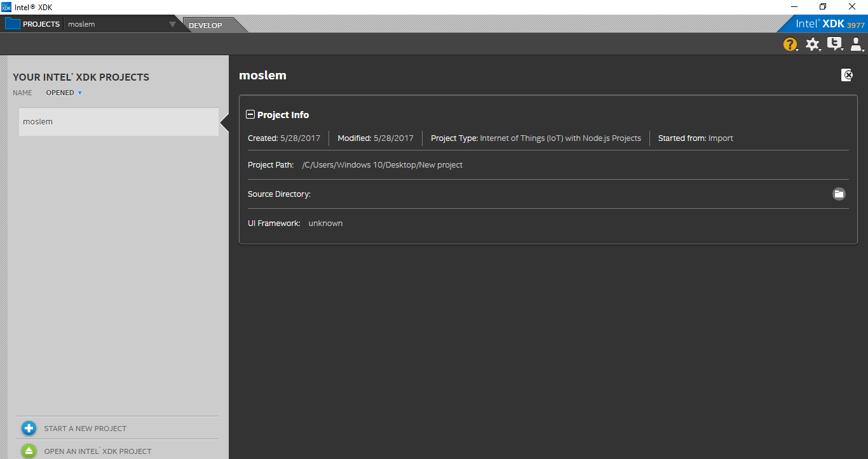The width and height of the screenshot is (868, 459).
Task: Click the Project Type IoT Node.js text
Action: point(560,138)
